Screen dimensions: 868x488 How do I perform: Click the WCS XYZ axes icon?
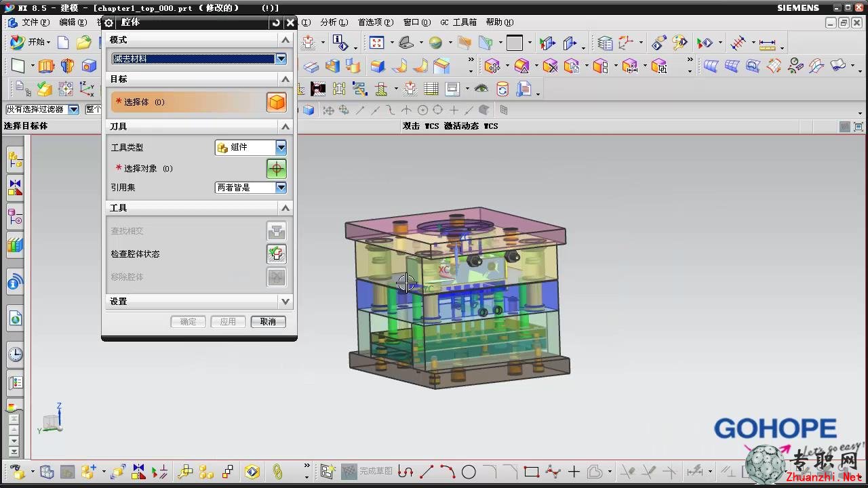[86, 89]
